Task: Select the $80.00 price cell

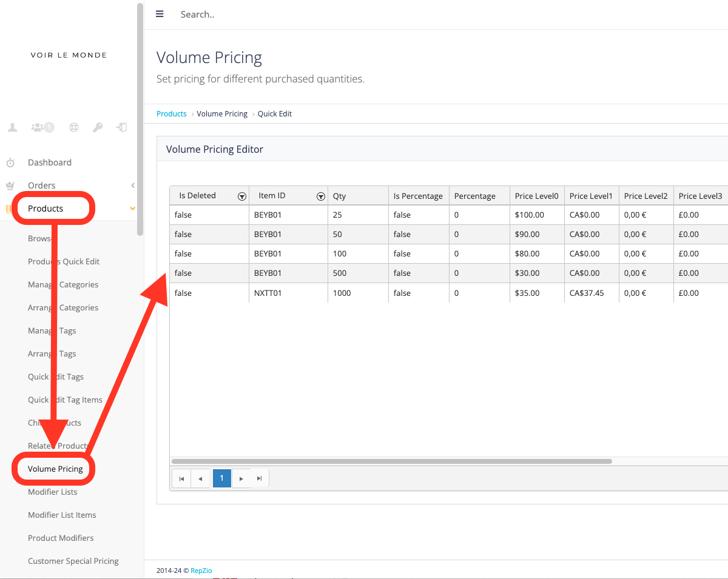Action: pyautogui.click(x=537, y=253)
